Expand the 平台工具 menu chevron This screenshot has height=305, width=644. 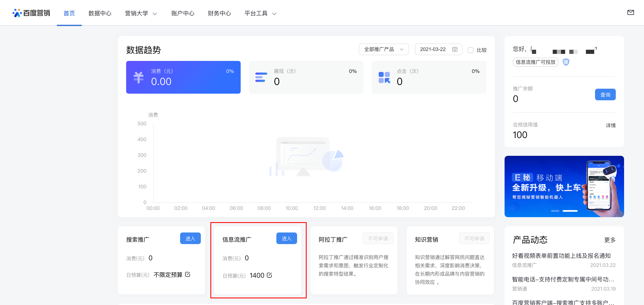click(274, 14)
